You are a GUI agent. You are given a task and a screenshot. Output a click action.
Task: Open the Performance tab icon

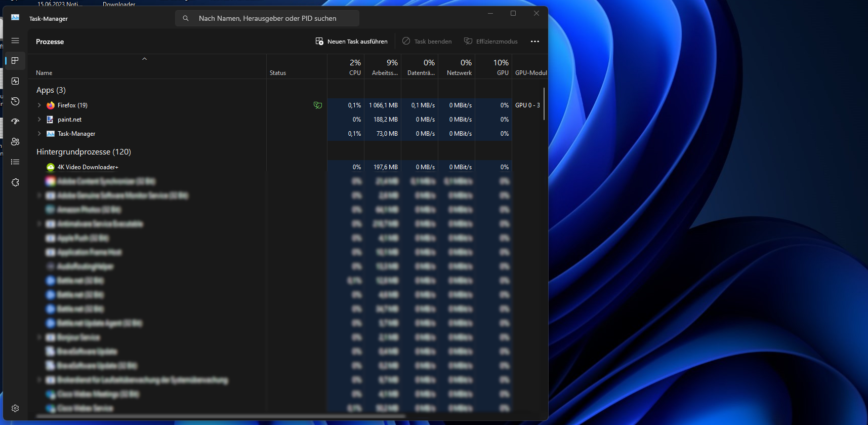point(15,81)
